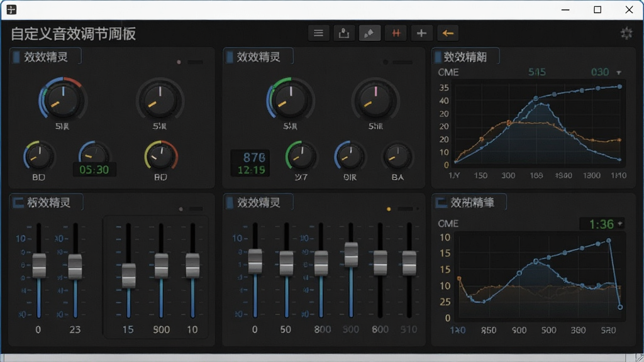The height and width of the screenshot is (362, 644).
Task: Select blue top-curve end node in 030 graph
Action: click(619, 87)
